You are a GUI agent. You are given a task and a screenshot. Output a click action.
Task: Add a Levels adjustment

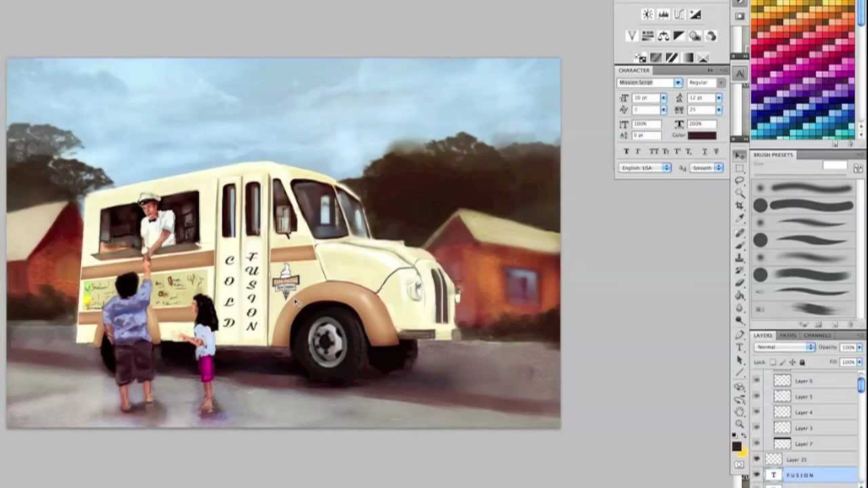click(x=663, y=14)
